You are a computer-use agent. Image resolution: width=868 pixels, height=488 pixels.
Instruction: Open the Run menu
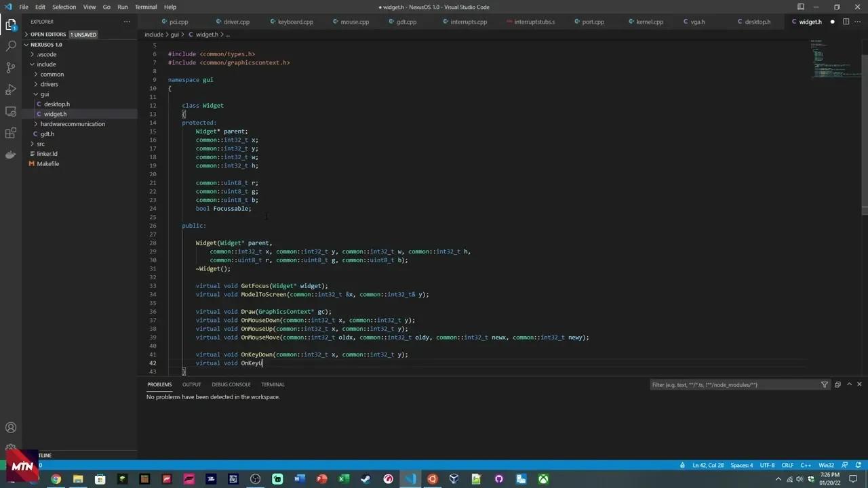pyautogui.click(x=122, y=7)
